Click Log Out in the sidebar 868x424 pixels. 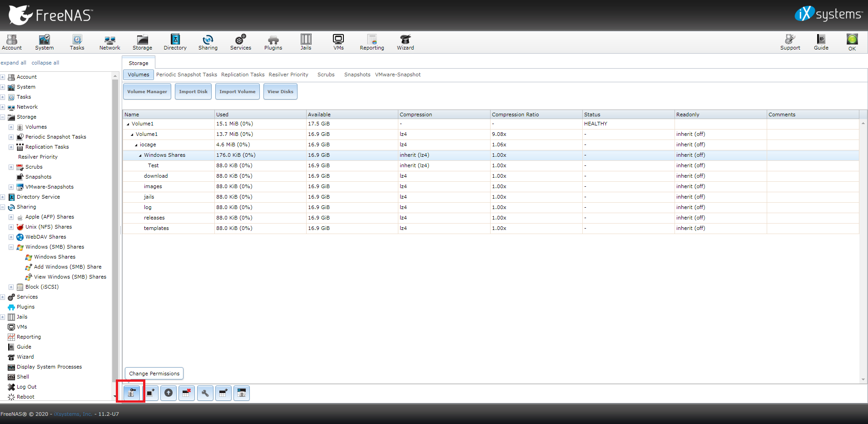(26, 387)
